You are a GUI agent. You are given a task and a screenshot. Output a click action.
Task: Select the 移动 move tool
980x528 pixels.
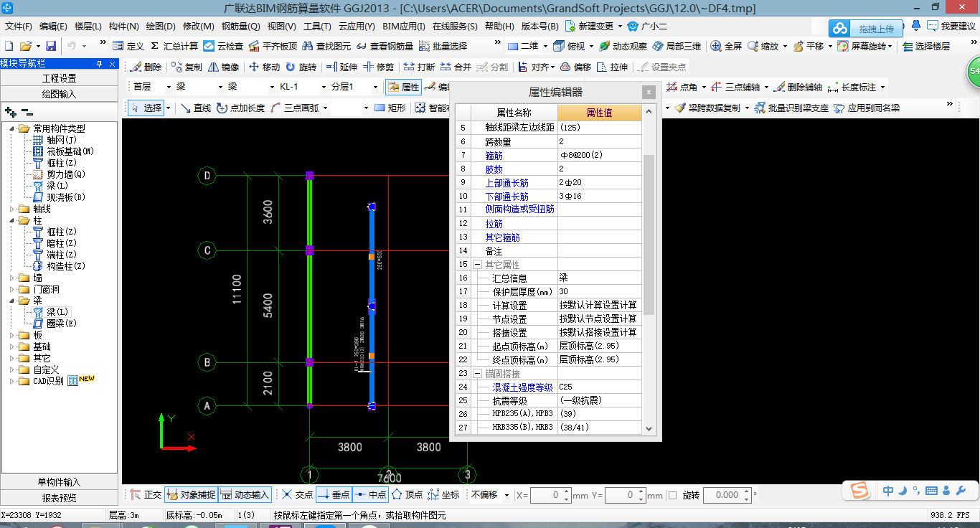[x=264, y=67]
